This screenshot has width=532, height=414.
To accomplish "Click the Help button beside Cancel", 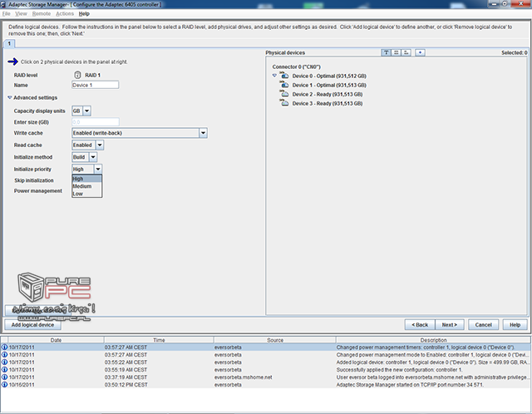I will coord(515,325).
